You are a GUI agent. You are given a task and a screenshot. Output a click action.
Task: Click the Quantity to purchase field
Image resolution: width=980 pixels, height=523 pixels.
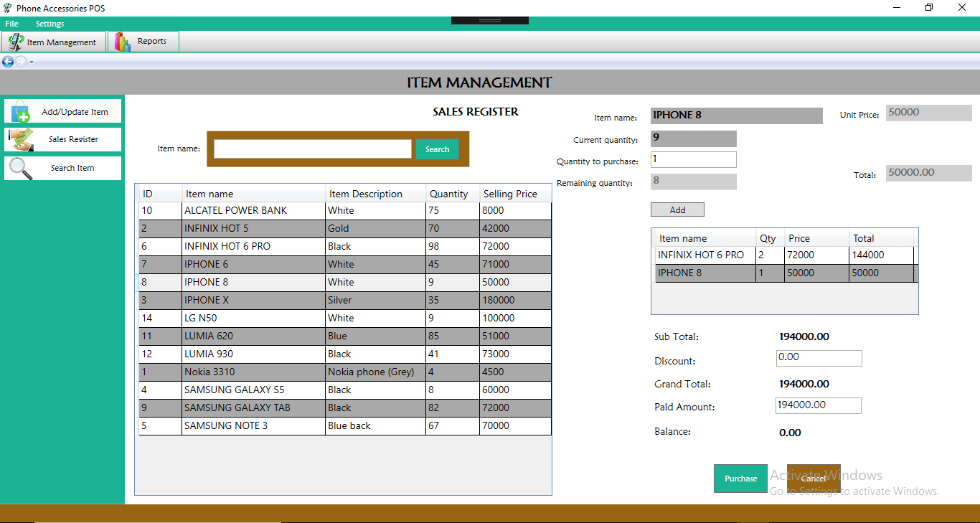(694, 159)
